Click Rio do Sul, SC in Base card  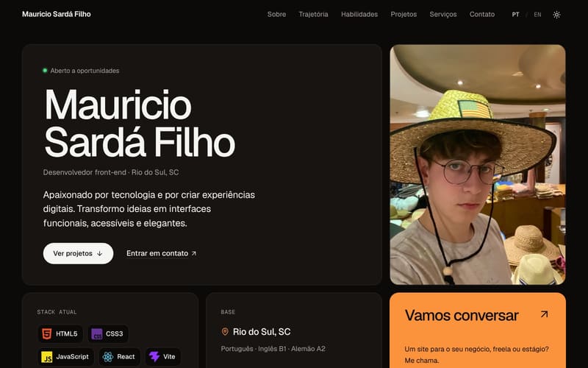coord(262,332)
